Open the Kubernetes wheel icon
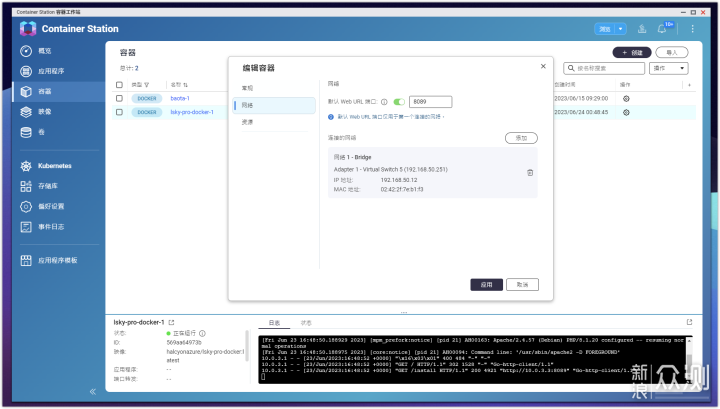This screenshot has height=409, width=720. tap(26, 166)
